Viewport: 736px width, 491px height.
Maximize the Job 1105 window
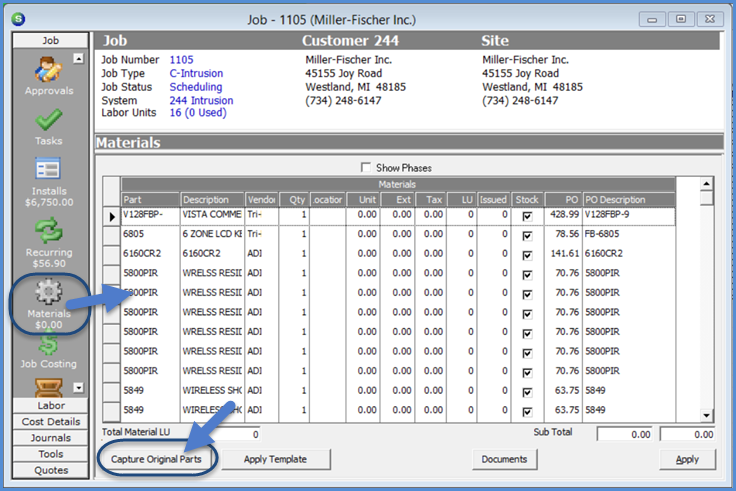click(x=681, y=19)
